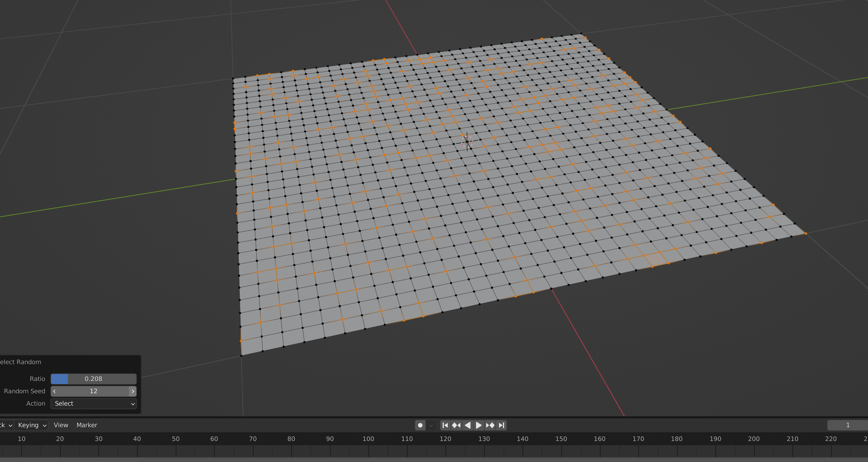
Task: Open the timeline View menu
Action: tap(61, 425)
